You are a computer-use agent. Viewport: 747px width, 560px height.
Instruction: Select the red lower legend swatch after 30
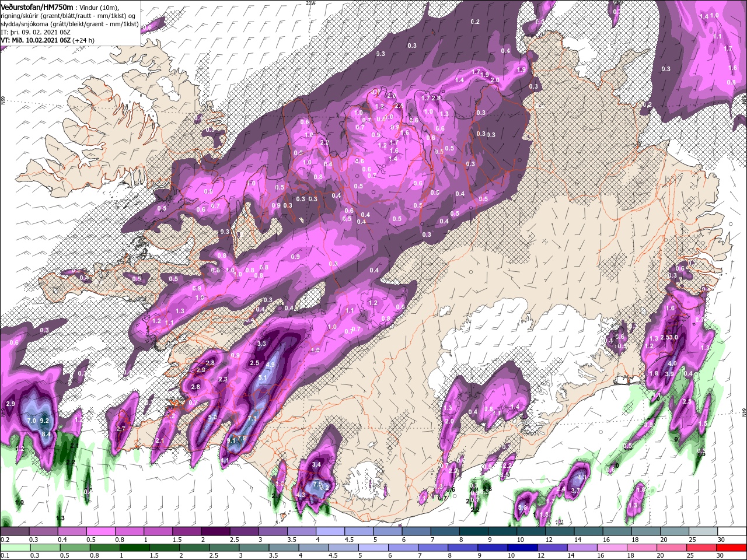coord(731,547)
